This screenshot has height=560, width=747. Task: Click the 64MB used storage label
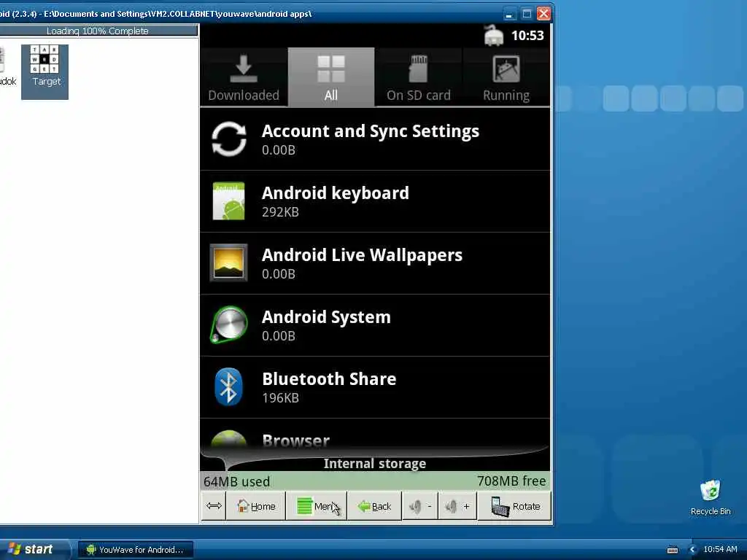pos(237,481)
